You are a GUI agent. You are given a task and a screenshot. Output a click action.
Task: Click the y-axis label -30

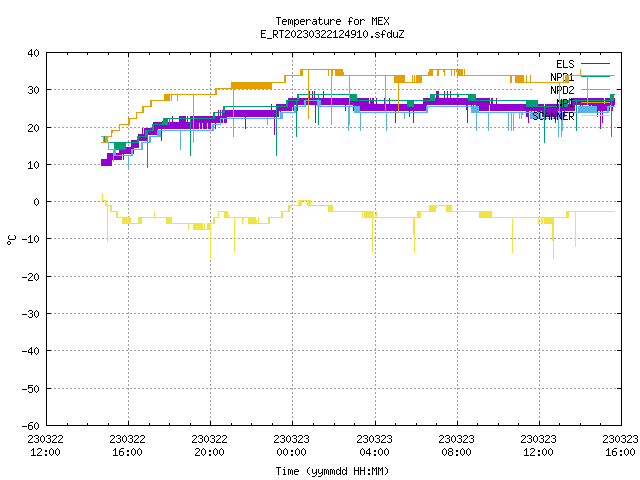point(31,314)
